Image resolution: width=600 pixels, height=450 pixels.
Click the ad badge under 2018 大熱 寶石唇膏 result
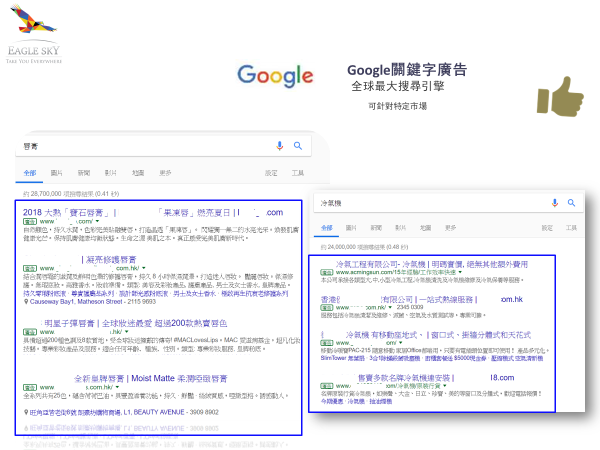30,222
